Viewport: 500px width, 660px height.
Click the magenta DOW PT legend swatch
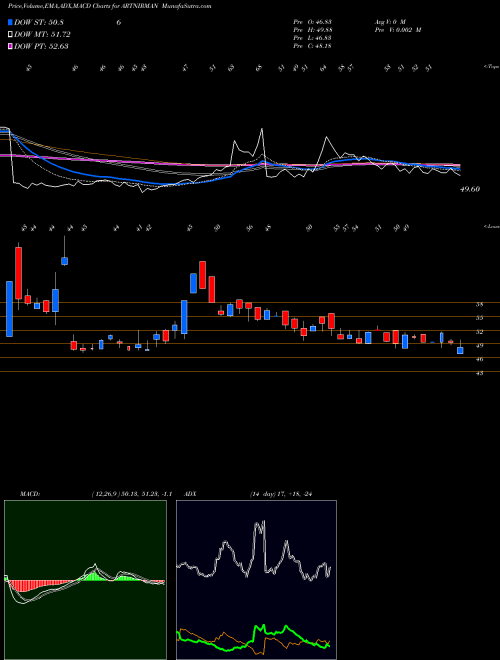click(10, 46)
